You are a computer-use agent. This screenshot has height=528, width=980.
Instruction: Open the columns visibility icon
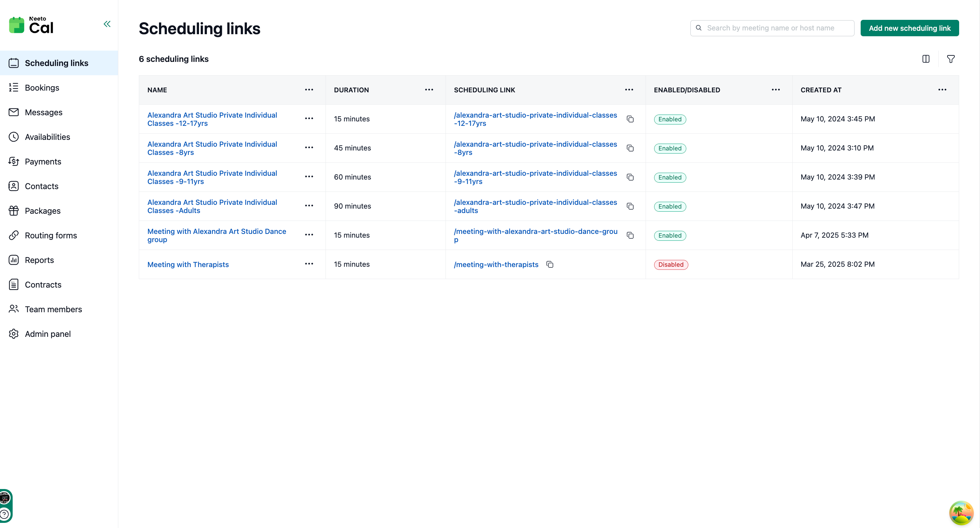pyautogui.click(x=926, y=59)
